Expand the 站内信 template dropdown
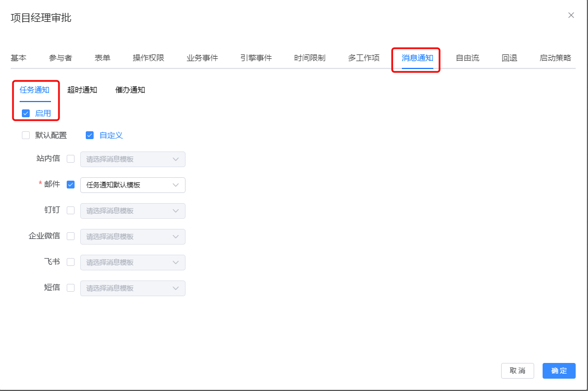 (132, 159)
